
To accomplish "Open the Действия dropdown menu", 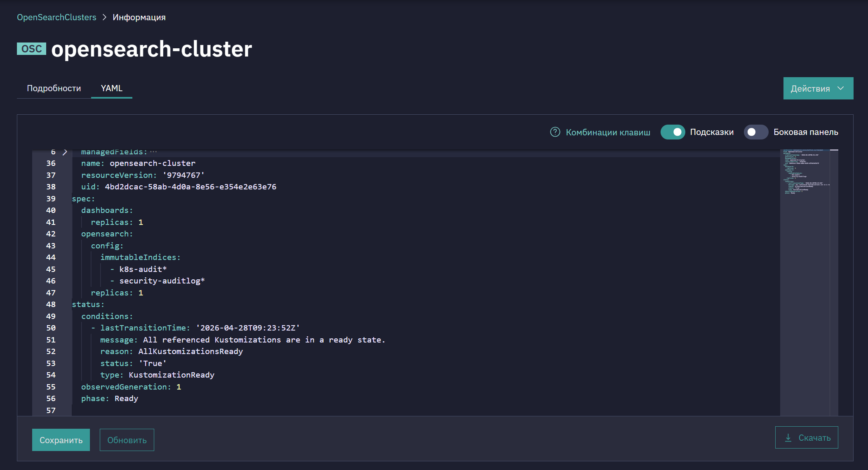I will click(818, 88).
